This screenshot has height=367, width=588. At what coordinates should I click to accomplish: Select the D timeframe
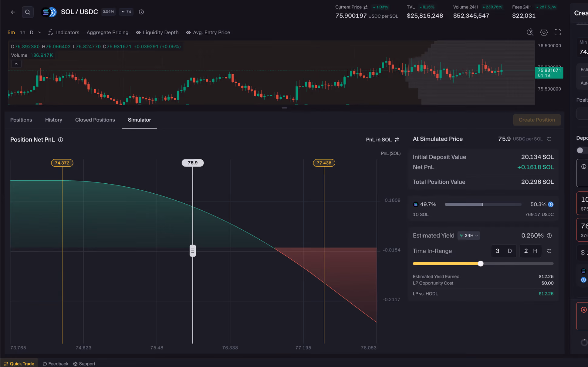point(32,32)
